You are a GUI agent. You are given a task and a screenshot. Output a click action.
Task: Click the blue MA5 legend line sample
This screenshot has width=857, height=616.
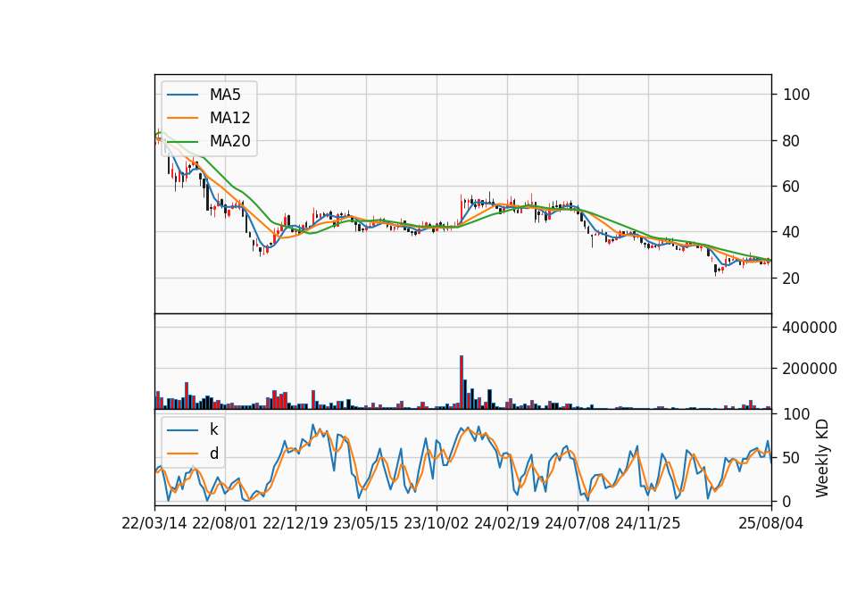coord(182,95)
